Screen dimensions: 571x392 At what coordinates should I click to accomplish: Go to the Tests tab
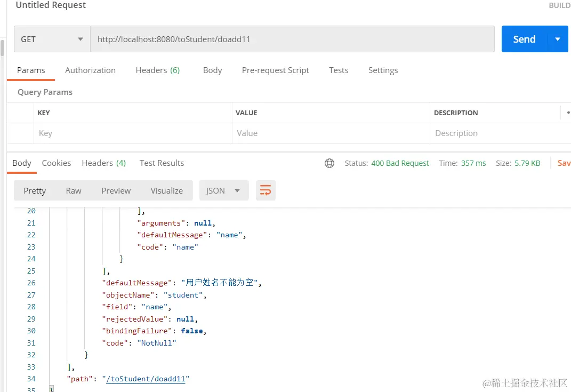tap(339, 70)
